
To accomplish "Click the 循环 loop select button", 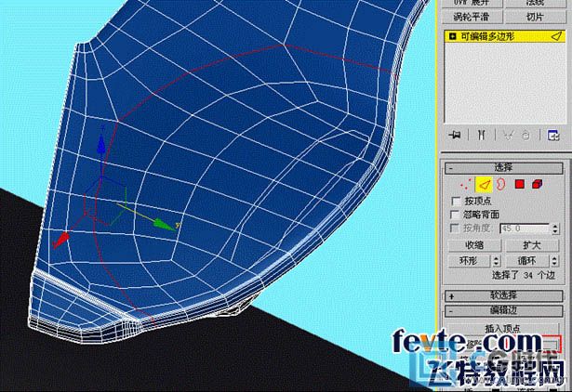I will coord(528,261).
